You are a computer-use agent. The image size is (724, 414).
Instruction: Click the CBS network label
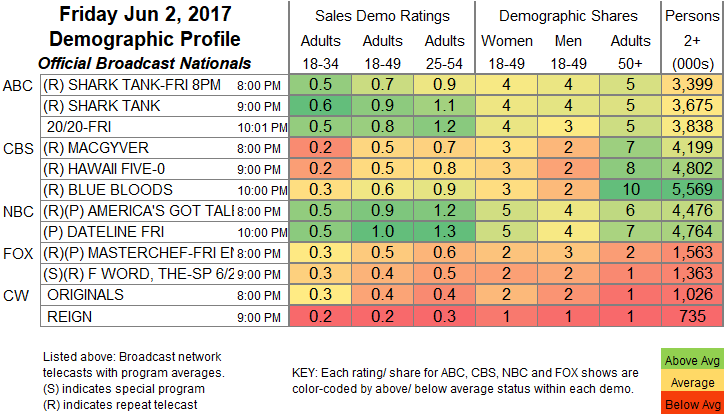click(x=17, y=148)
